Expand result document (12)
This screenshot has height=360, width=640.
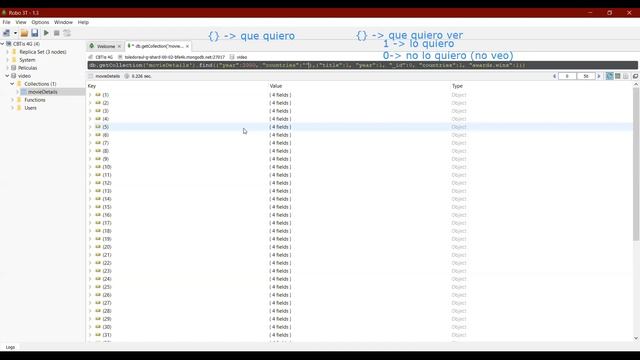[90, 183]
